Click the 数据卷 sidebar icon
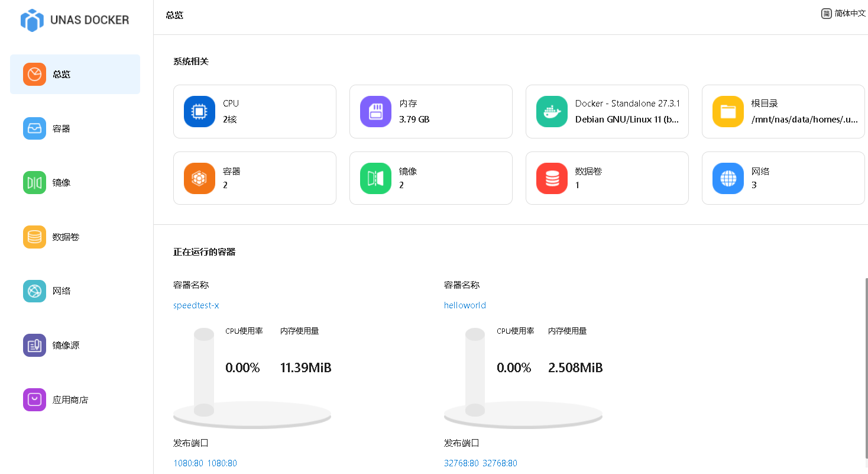Screen dimensions: 868x474 coord(34,237)
